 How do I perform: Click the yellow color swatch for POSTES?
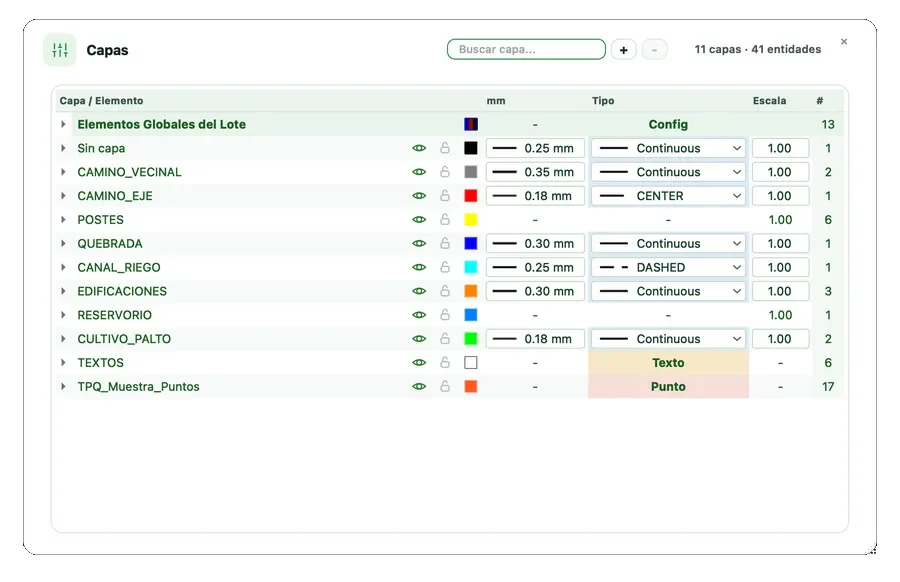471,219
